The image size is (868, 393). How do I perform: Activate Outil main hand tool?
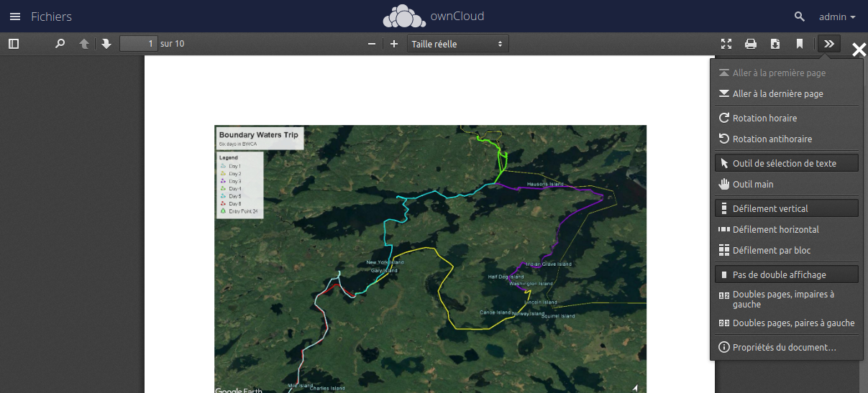[787, 184]
